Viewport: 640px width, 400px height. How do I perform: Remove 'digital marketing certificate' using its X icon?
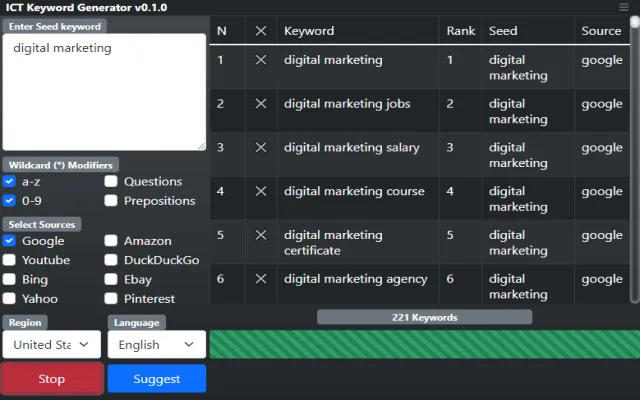(x=260, y=235)
